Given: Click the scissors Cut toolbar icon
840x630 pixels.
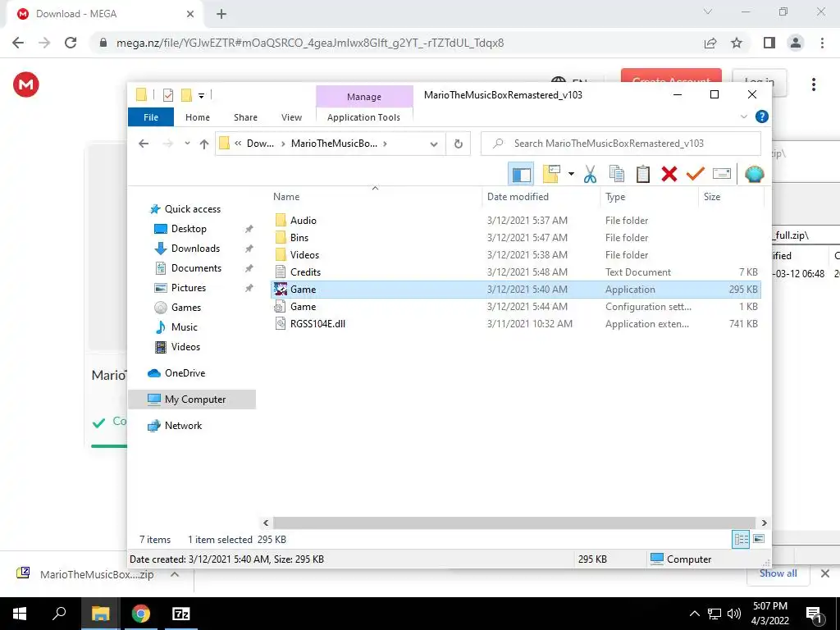Looking at the screenshot, I should [590, 174].
